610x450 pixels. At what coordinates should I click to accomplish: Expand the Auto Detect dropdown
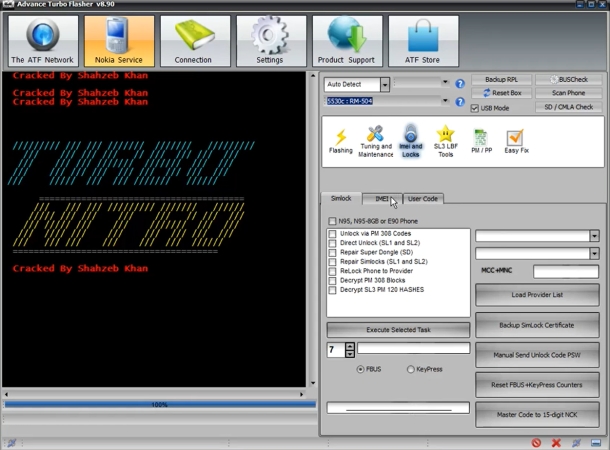[x=384, y=84]
